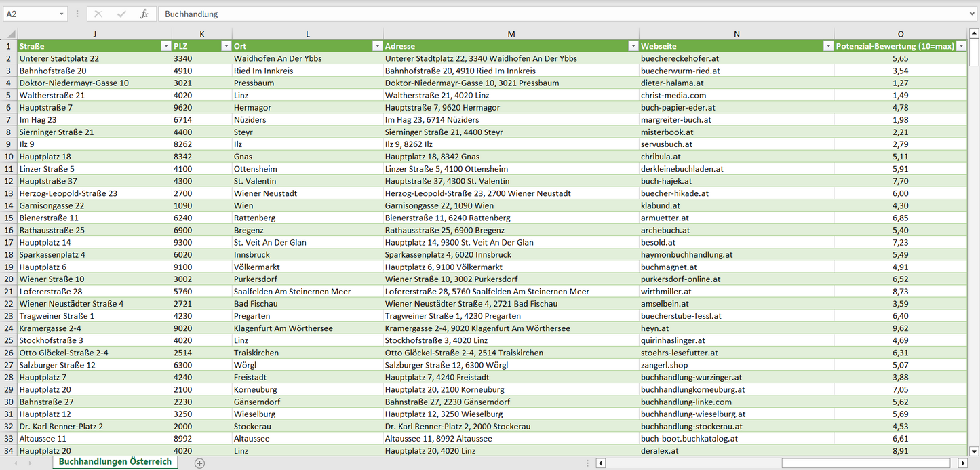Expand the Webseite column filter dropdown
Screen dimensions: 980x470
point(827,46)
